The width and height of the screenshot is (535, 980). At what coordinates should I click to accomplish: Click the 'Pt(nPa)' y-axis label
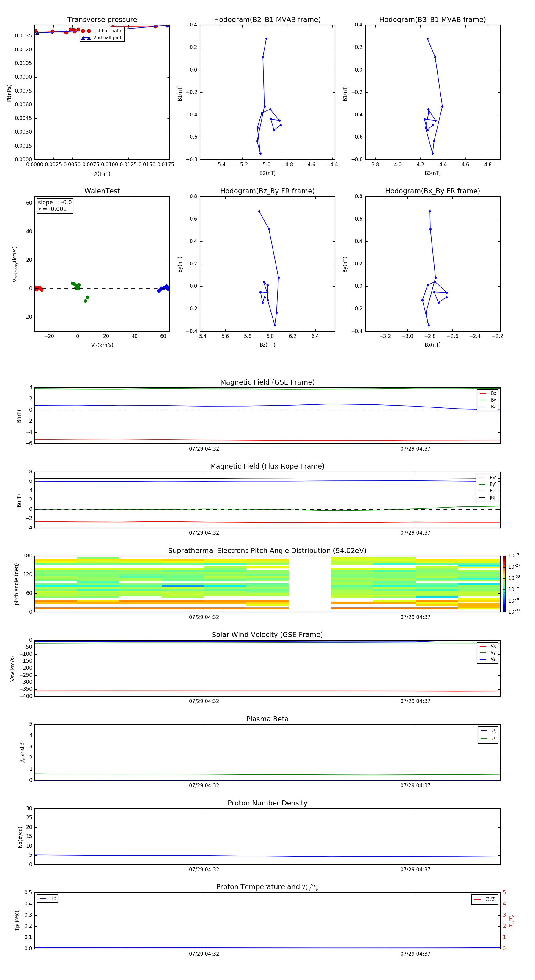[9, 93]
